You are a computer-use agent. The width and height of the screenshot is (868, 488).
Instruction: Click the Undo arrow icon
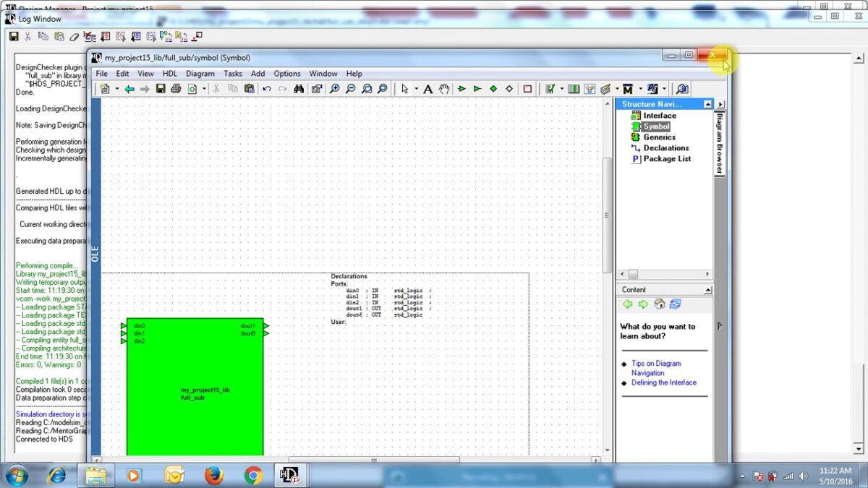coord(267,89)
